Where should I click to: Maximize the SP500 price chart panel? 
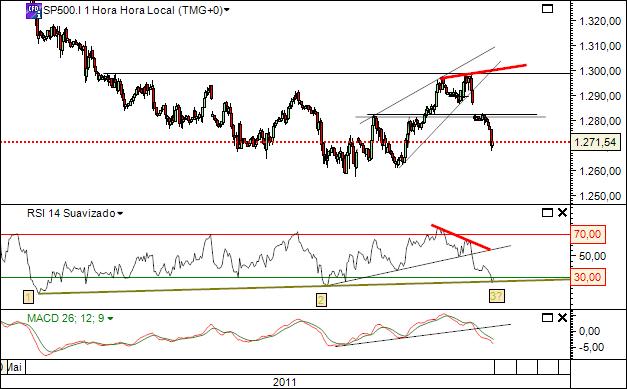[547, 8]
